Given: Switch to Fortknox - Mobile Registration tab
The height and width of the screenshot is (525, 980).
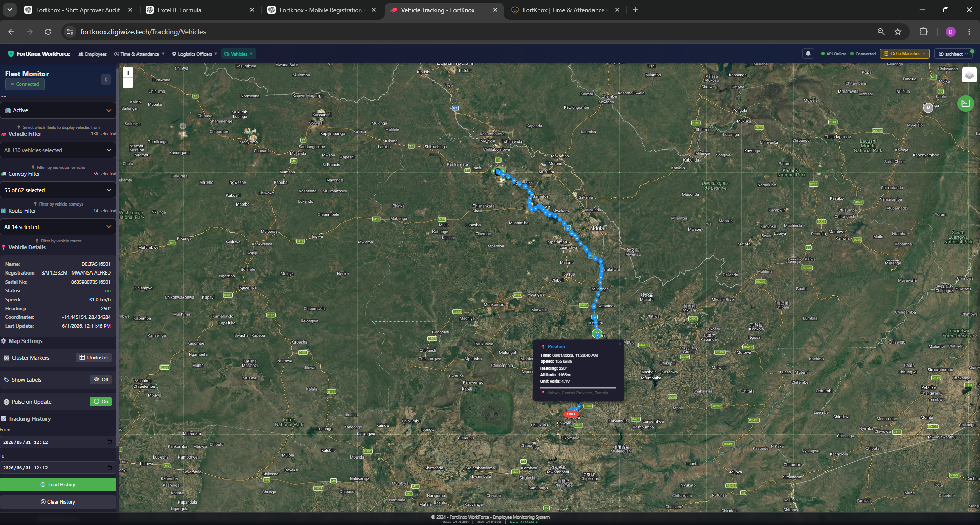Looking at the screenshot, I should [x=321, y=10].
